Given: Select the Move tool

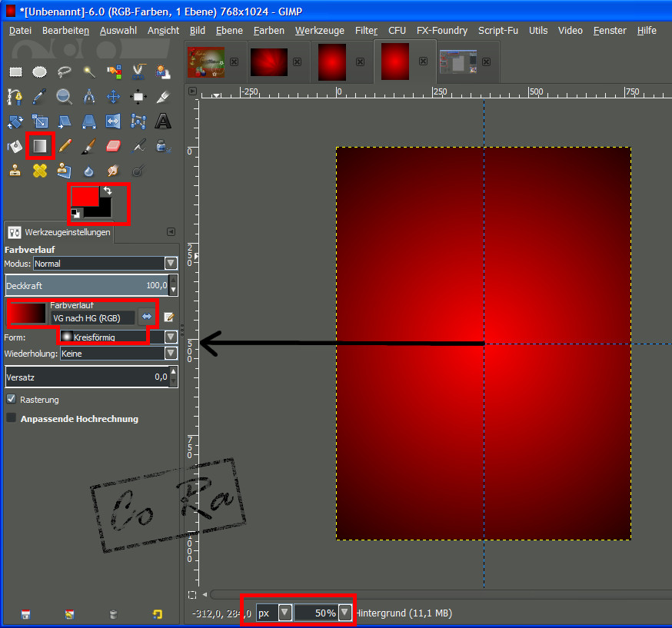Looking at the screenshot, I should (x=113, y=97).
